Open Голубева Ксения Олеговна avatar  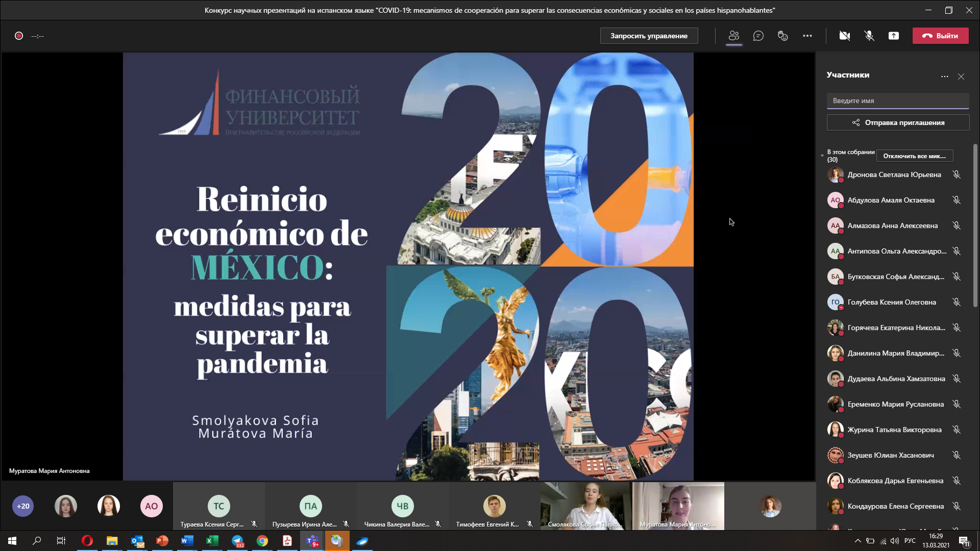[x=835, y=302]
